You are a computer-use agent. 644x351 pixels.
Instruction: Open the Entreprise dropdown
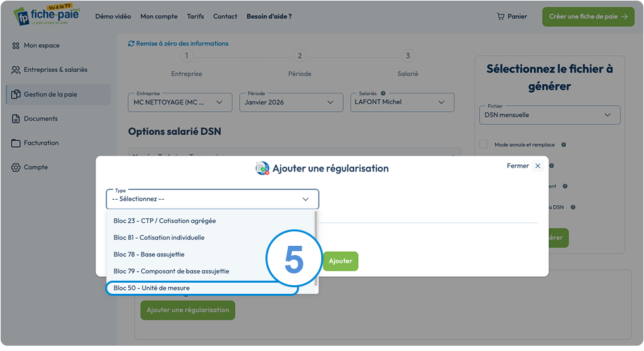[x=180, y=103]
